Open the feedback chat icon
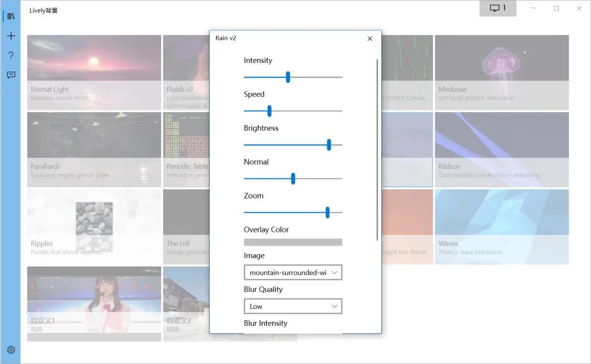 click(x=11, y=75)
